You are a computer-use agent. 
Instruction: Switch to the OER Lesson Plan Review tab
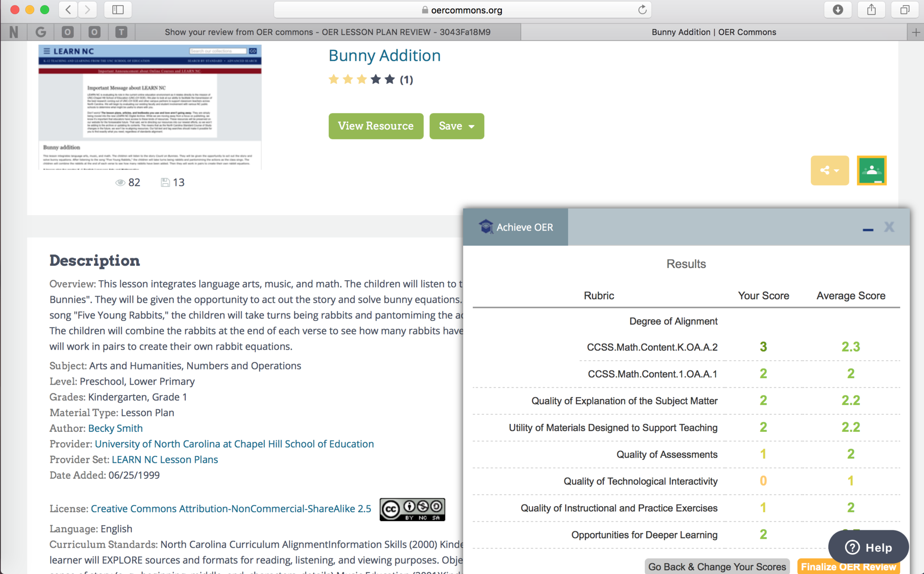[328, 32]
